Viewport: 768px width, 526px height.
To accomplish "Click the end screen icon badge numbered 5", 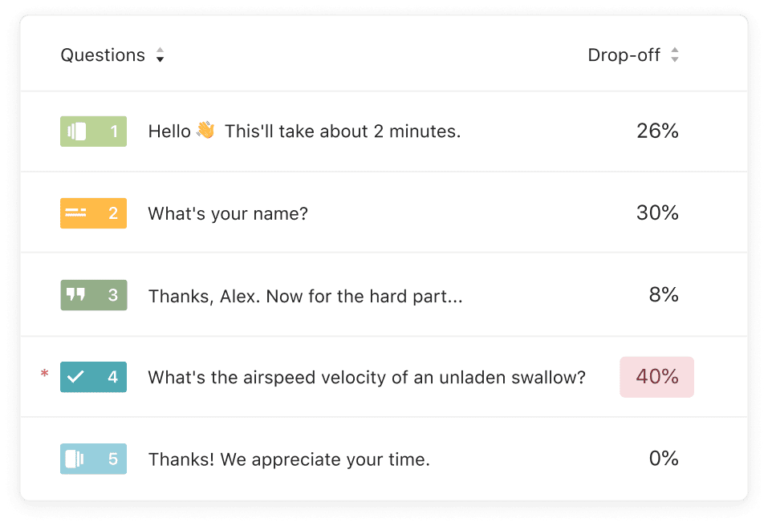I will coord(93,459).
